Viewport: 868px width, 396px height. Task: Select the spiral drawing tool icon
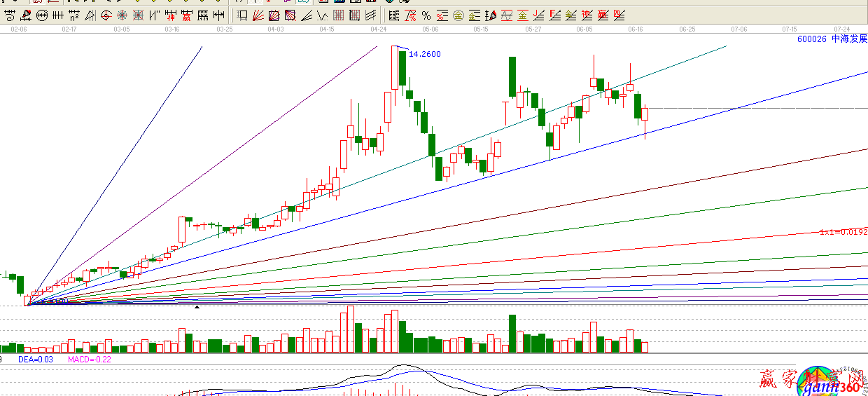10,15
